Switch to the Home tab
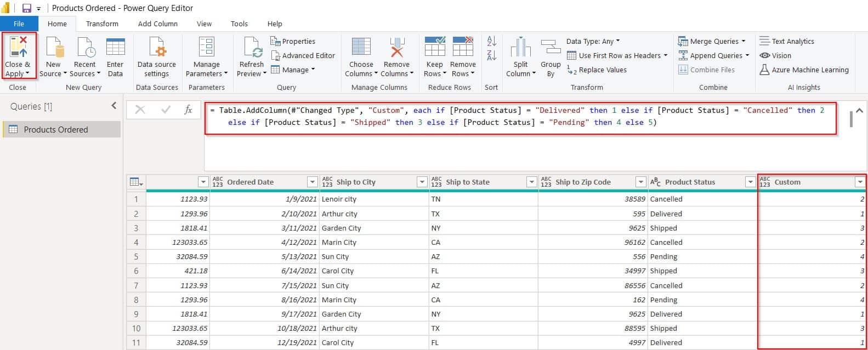 click(57, 24)
